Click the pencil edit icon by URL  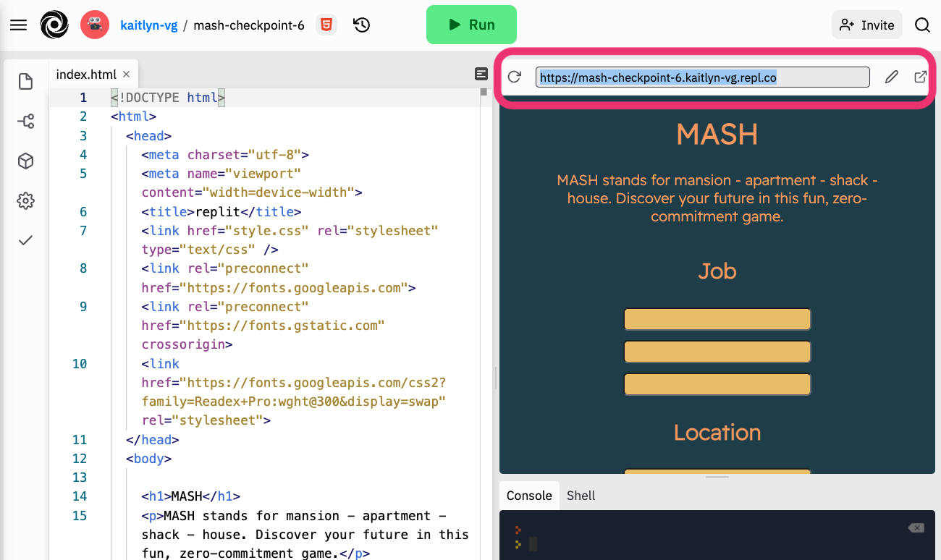click(892, 77)
